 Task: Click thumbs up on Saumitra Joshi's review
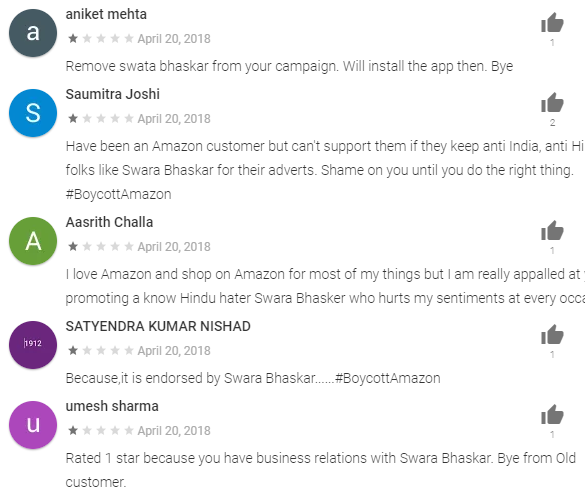click(552, 103)
